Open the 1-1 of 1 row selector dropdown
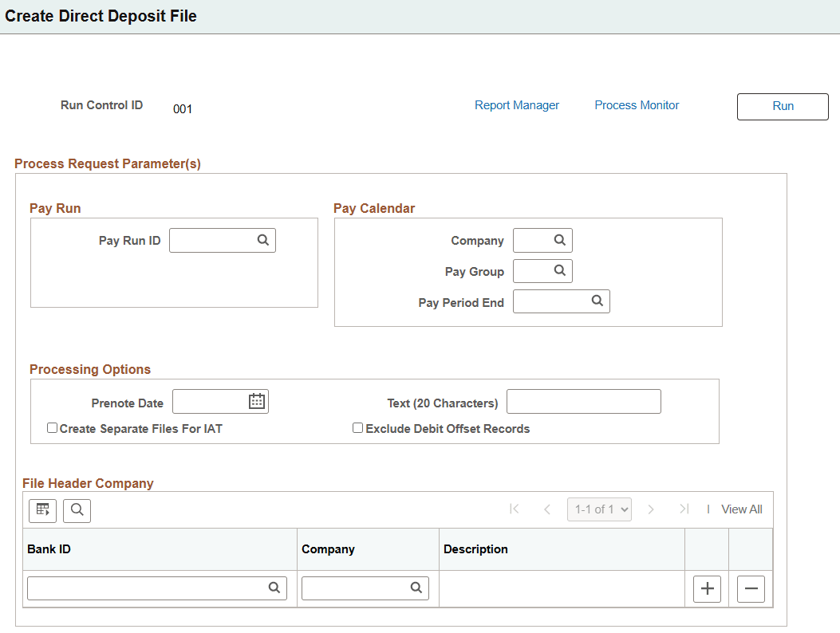 pyautogui.click(x=599, y=509)
